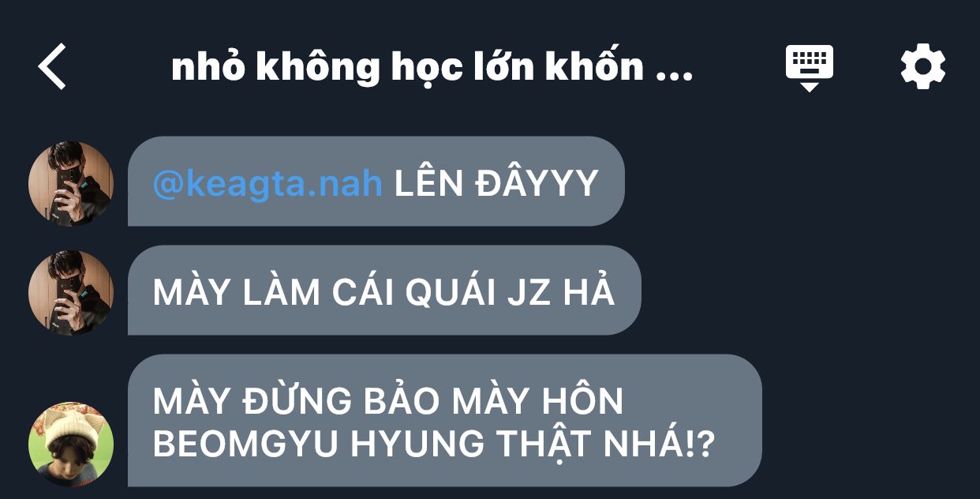Open chat settings via the gear icon
Image resolution: width=980 pixels, height=499 pixels.
pyautogui.click(x=922, y=66)
